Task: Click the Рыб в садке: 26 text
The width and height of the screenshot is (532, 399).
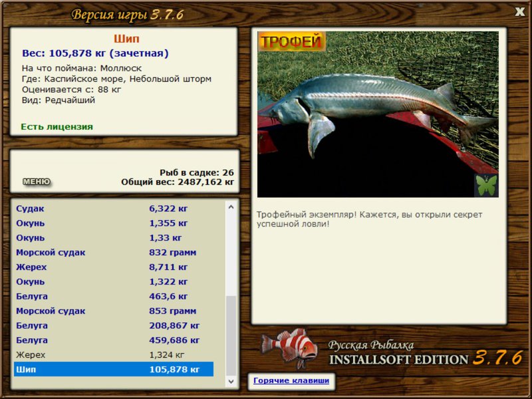Action: point(196,172)
